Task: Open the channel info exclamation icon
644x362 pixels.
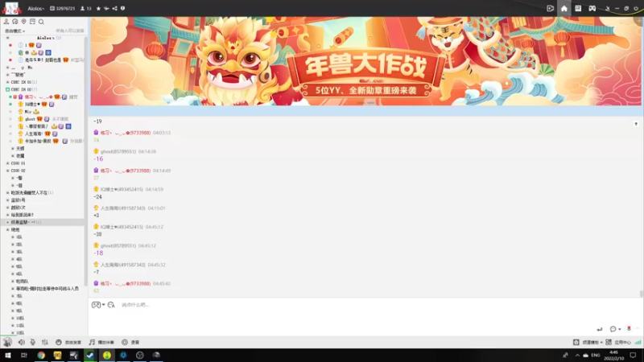Action: 123,8
